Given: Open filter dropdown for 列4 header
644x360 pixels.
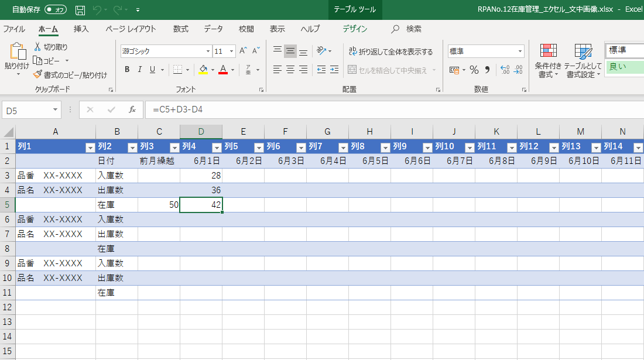Looking at the screenshot, I should click(217, 147).
